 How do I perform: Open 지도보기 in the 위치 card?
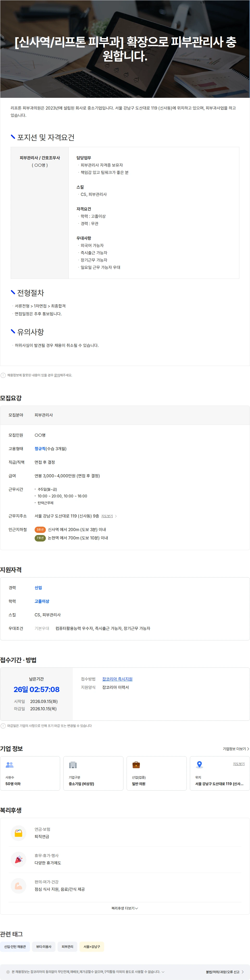[239, 764]
